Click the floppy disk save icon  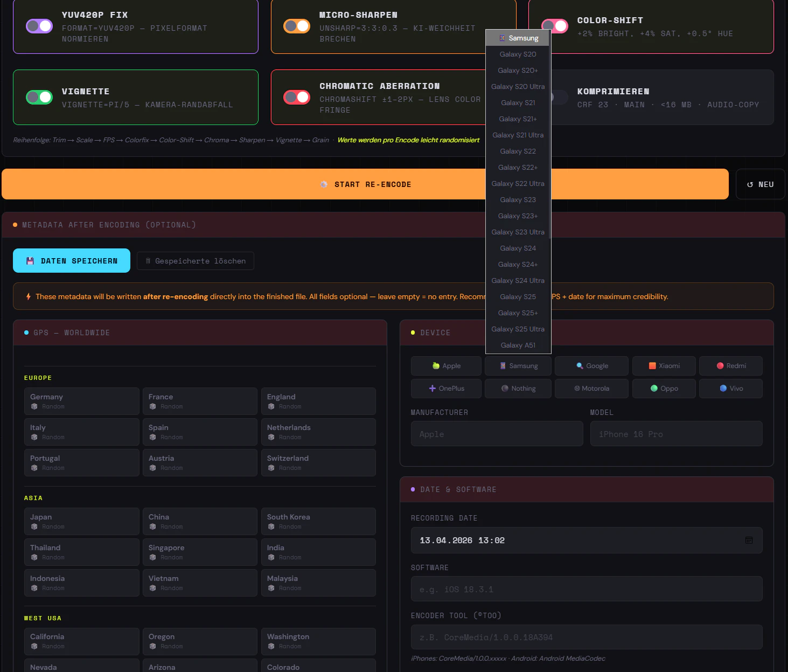30,261
